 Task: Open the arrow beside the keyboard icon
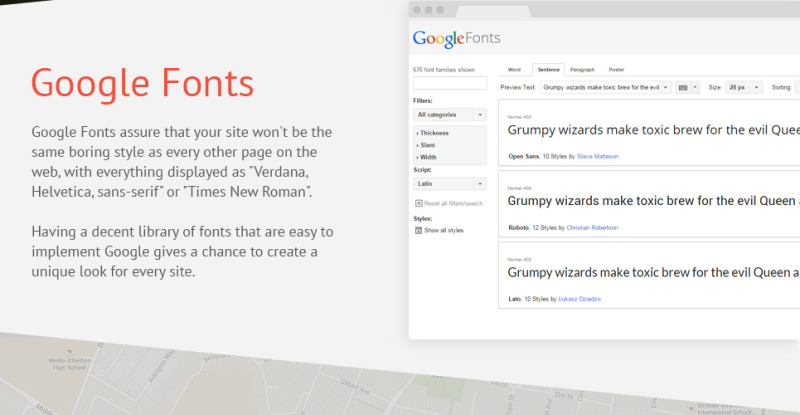(x=695, y=87)
